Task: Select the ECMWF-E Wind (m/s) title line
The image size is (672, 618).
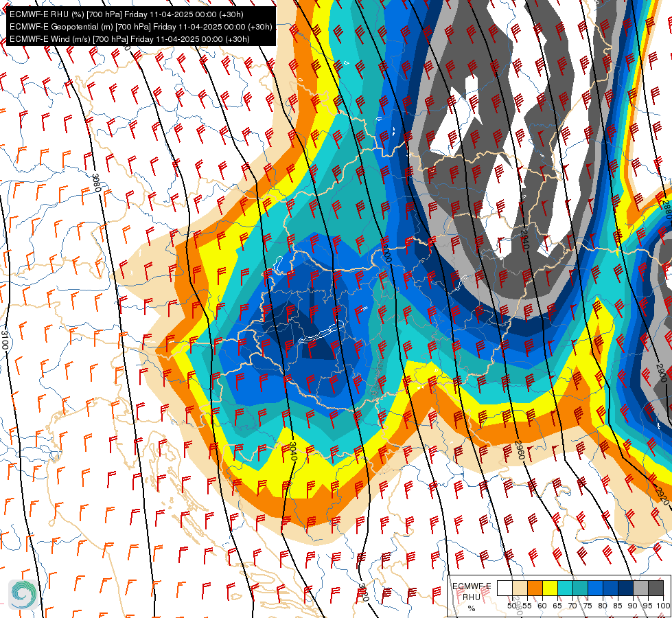Action: coord(130,39)
